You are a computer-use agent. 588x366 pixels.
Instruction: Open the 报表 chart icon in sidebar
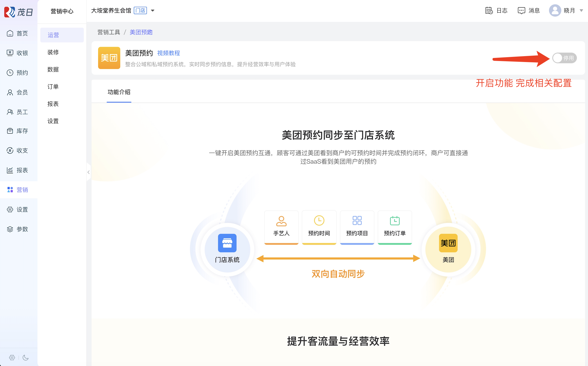(10, 170)
